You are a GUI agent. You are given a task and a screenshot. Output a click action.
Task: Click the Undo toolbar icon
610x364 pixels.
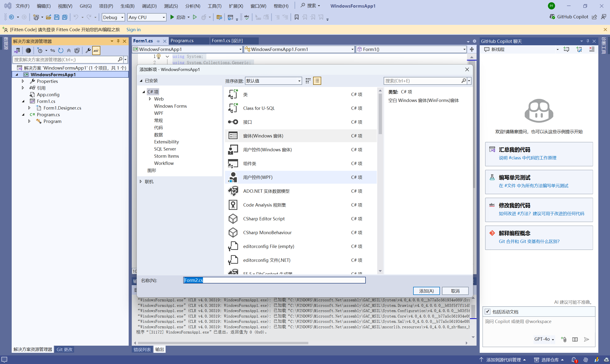[x=76, y=17]
